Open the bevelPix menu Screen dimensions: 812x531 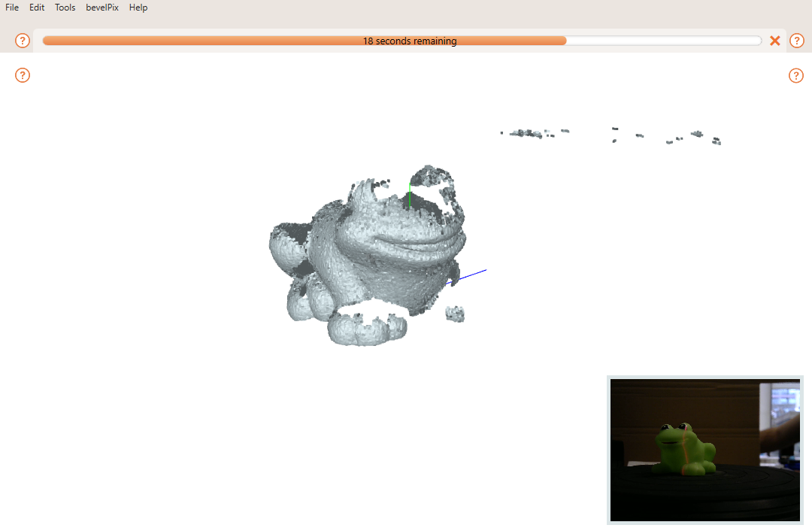[x=102, y=8]
